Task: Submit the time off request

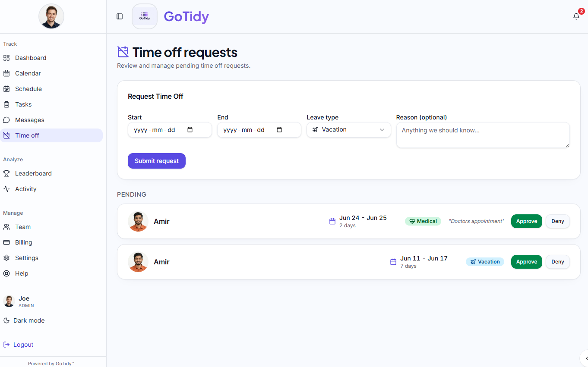Action: 157,161
